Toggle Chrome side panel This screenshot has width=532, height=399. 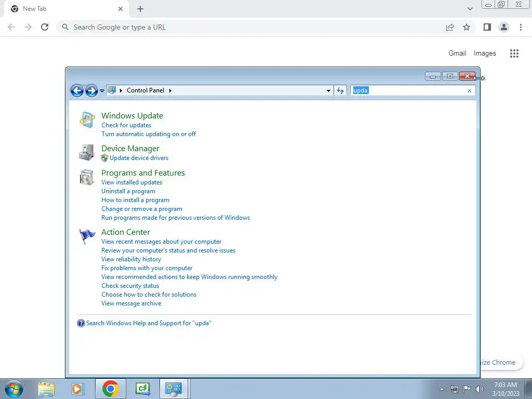coord(487,27)
